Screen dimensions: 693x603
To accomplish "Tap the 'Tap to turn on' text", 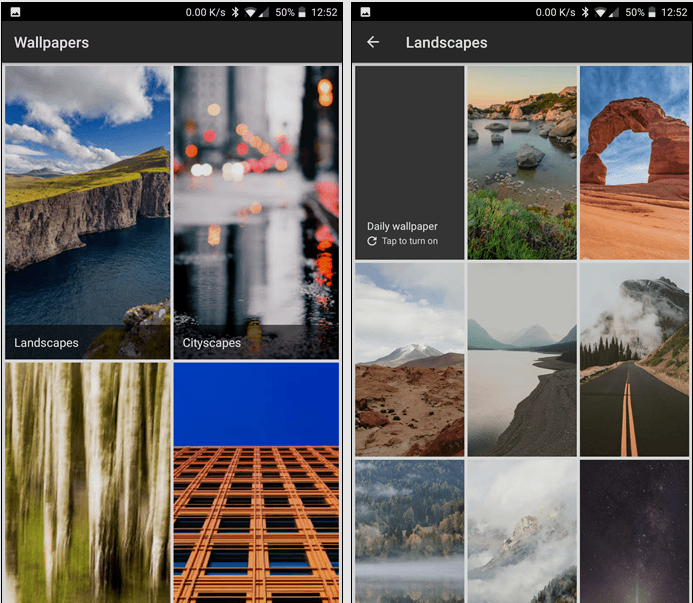I will [x=410, y=241].
